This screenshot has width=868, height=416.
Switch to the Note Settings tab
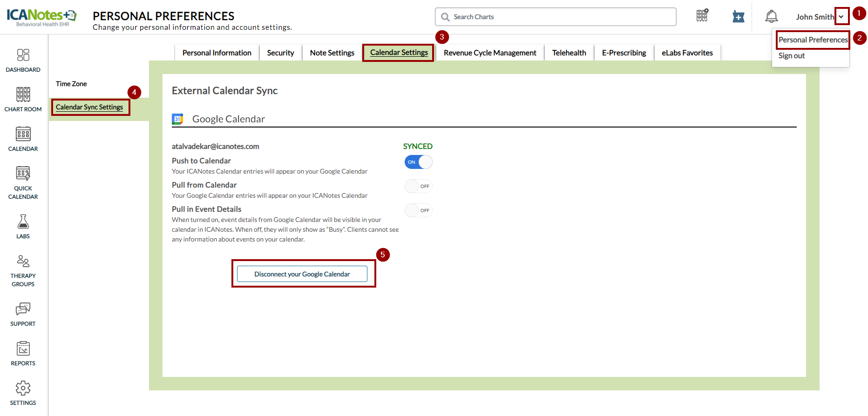pos(332,53)
